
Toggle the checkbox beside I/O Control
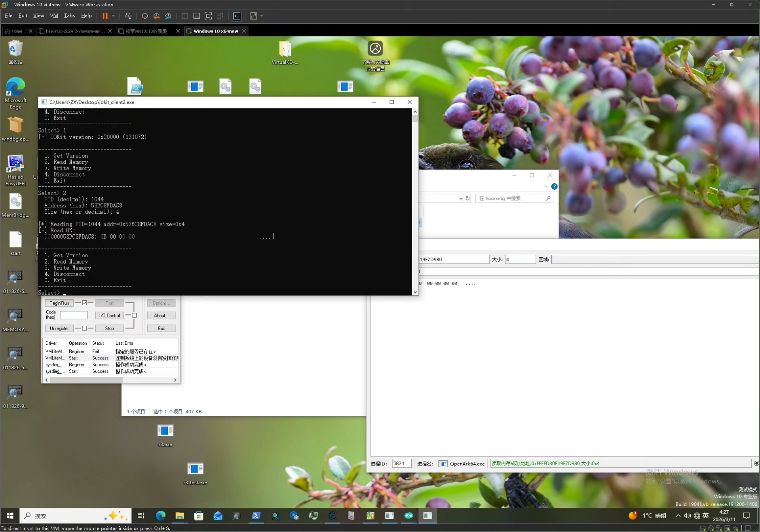(134, 315)
